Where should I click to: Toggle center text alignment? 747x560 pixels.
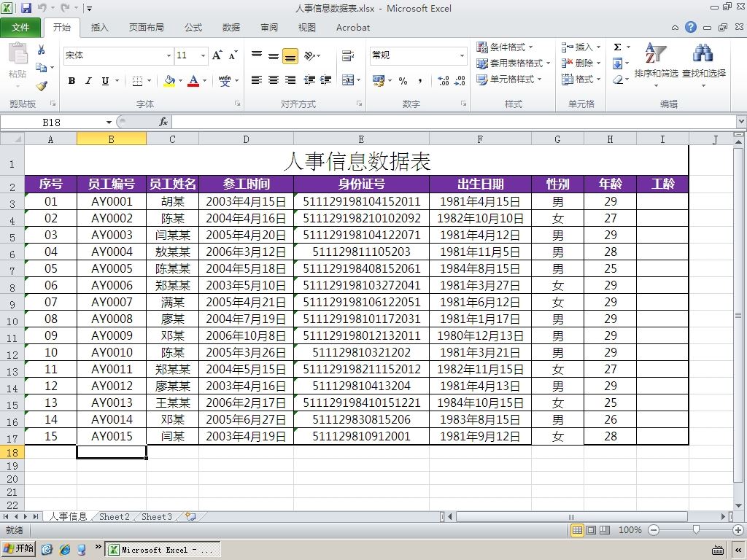[x=274, y=80]
